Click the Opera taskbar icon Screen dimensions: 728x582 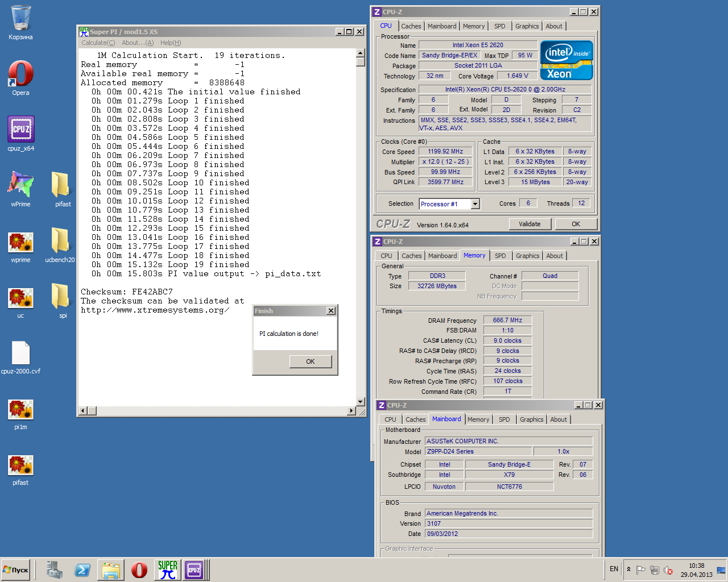[139, 569]
